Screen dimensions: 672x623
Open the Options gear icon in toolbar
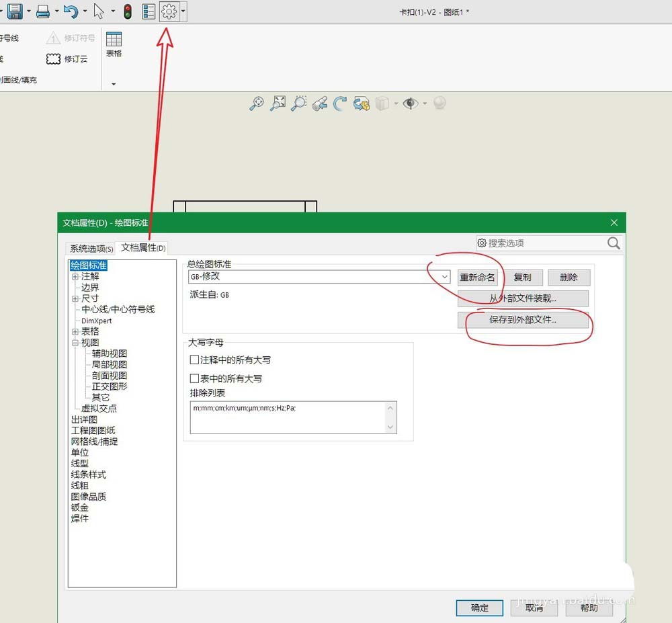click(x=170, y=11)
